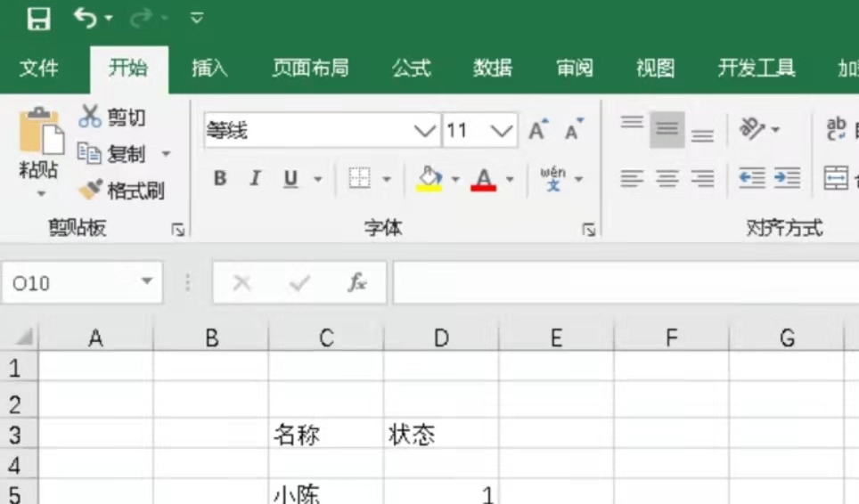
Task: Click the Save icon in title bar
Action: [38, 18]
